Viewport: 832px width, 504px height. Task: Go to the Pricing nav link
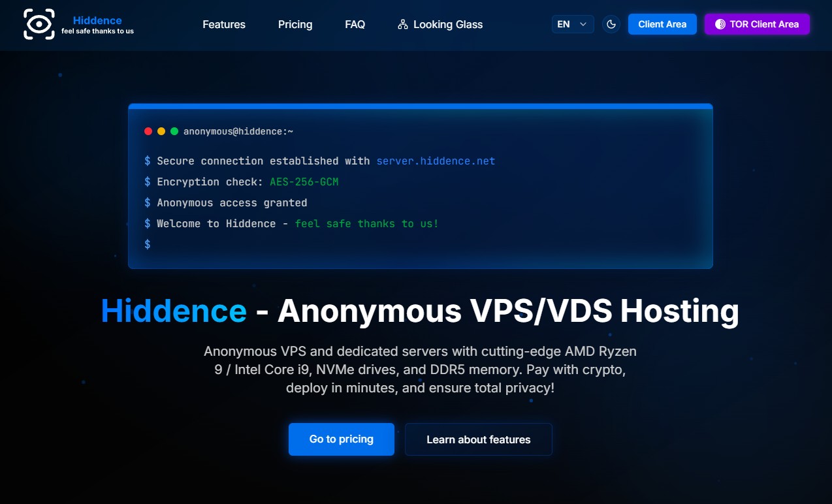tap(295, 24)
